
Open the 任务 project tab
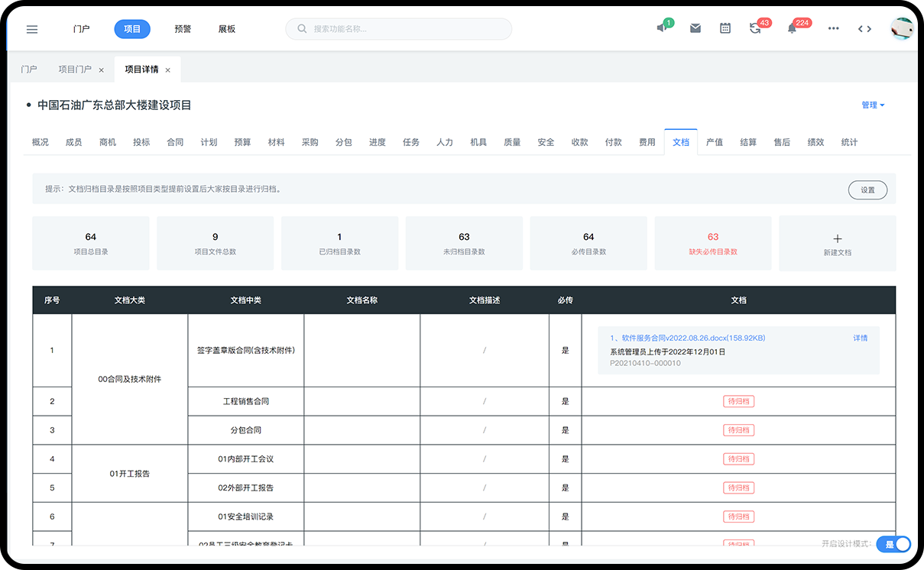[411, 142]
